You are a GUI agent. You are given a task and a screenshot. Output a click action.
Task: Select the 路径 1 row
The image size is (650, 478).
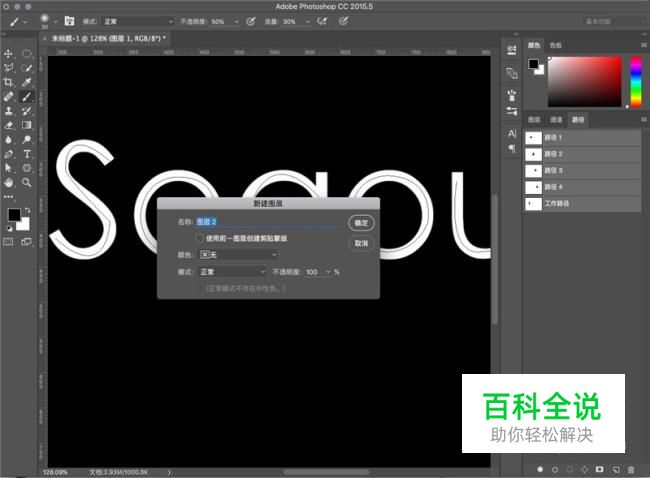coord(582,137)
